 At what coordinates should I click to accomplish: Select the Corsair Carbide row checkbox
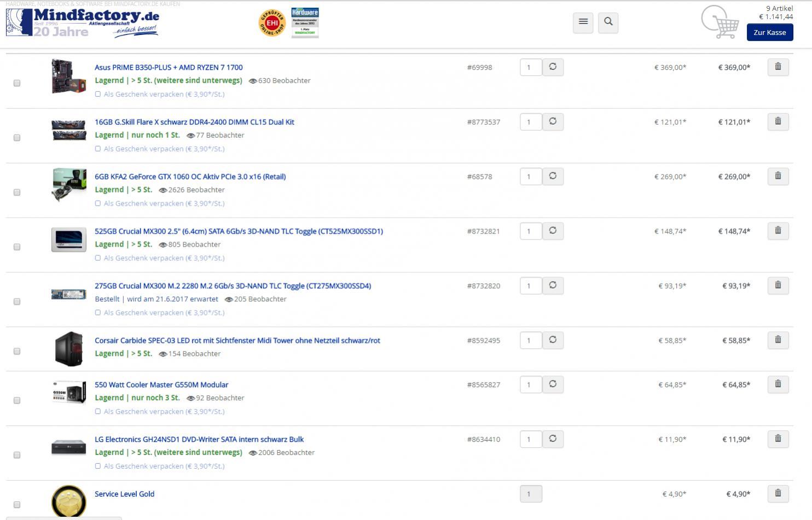17,351
